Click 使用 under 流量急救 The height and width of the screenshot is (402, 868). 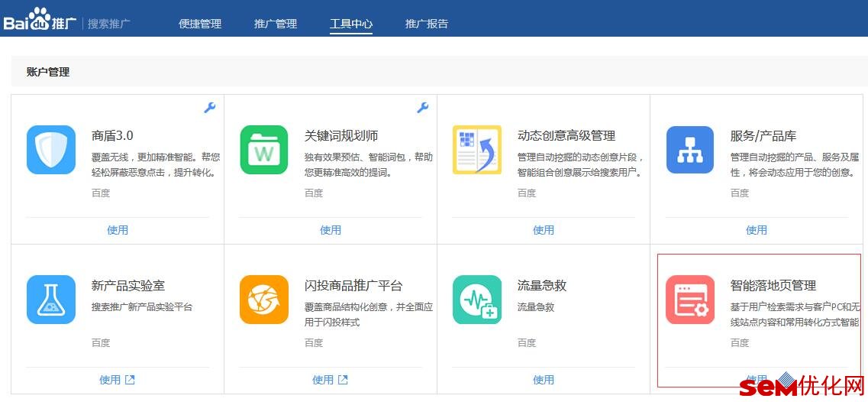pos(544,380)
